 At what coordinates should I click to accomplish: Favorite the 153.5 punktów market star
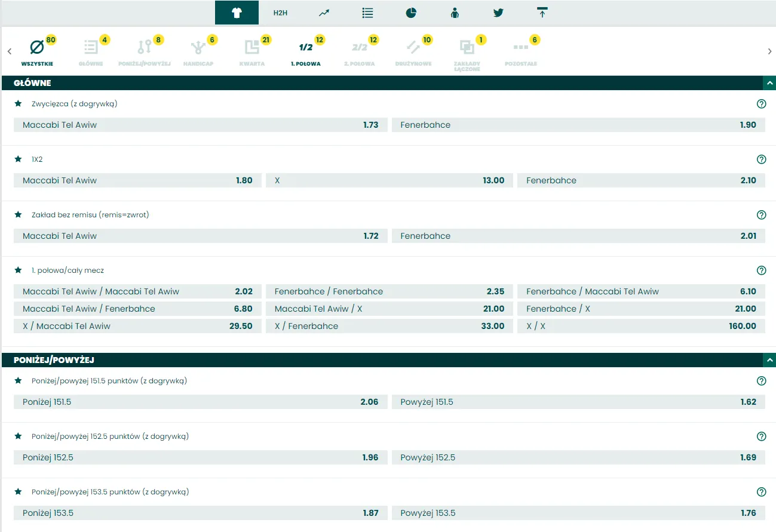point(18,491)
